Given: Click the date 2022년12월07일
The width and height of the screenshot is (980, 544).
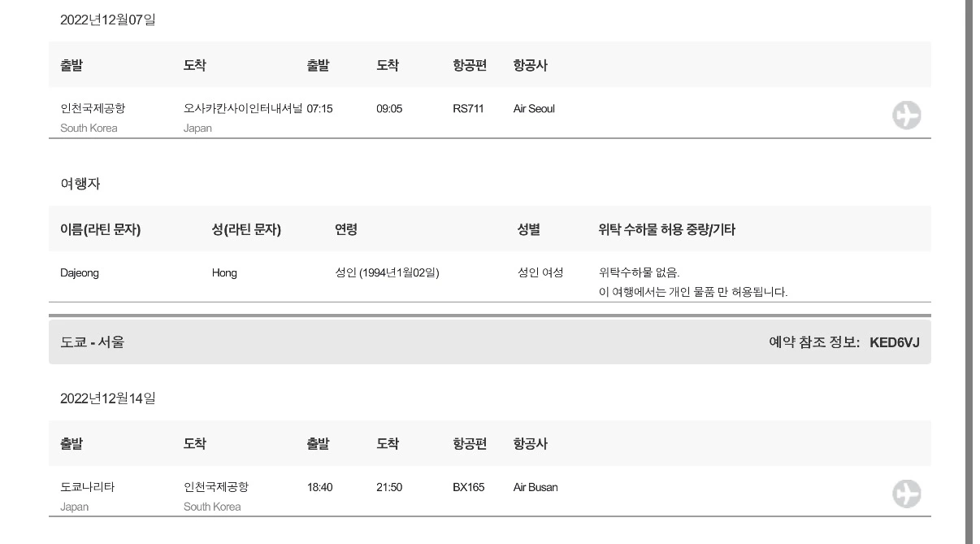Looking at the screenshot, I should (x=108, y=20).
